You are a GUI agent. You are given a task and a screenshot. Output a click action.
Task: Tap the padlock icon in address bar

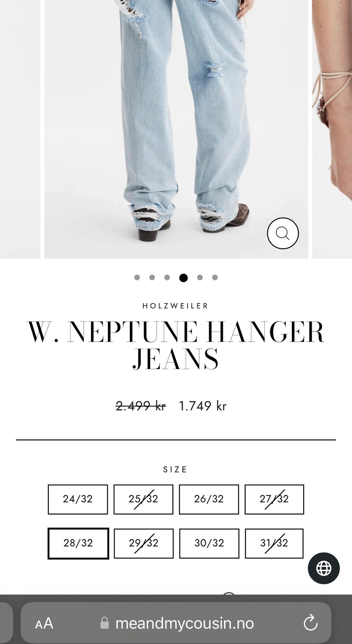point(104,623)
